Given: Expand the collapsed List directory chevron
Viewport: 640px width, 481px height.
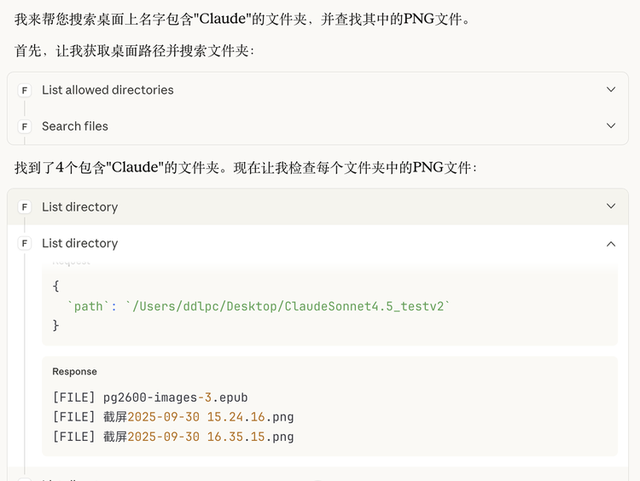Looking at the screenshot, I should (x=611, y=207).
